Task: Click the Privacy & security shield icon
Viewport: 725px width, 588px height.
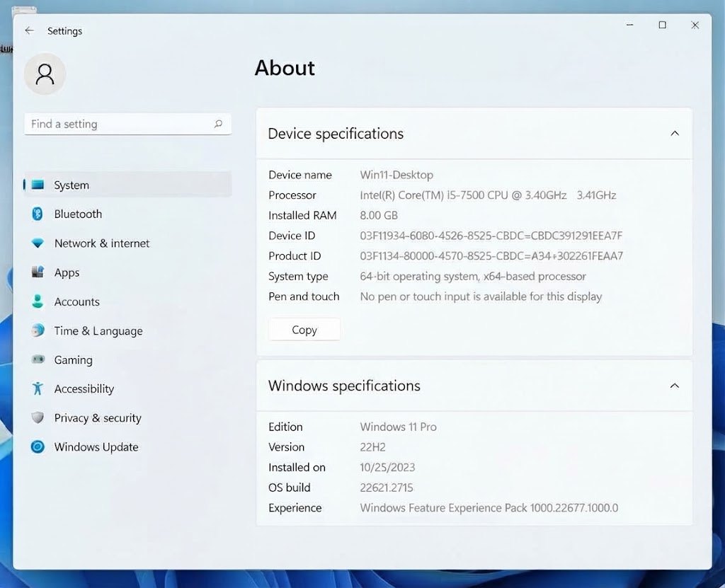Action: pos(38,418)
